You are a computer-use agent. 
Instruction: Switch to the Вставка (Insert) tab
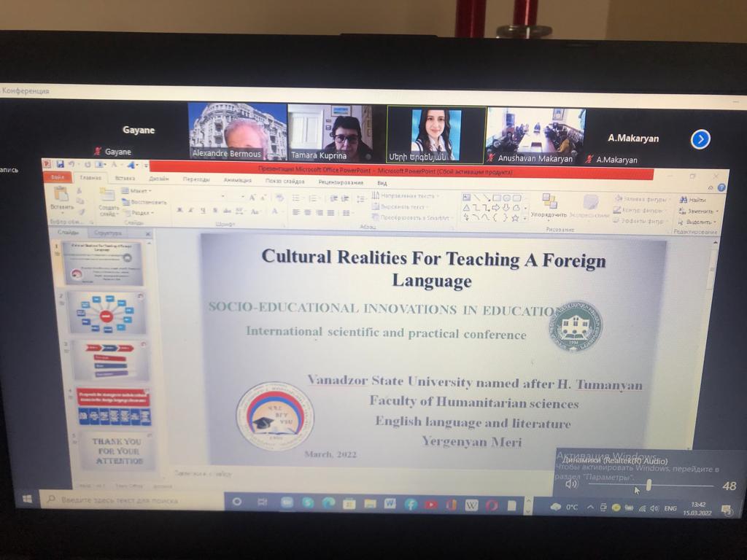125,178
